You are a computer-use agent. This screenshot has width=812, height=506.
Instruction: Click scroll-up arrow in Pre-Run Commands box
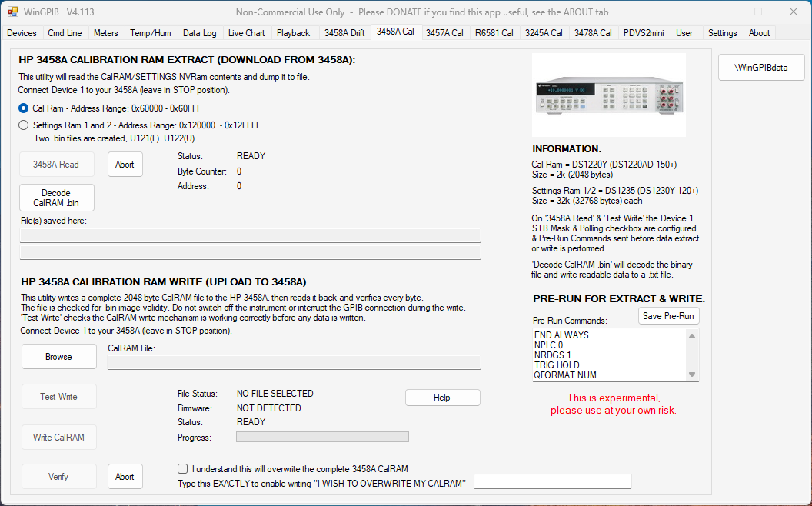pos(692,335)
